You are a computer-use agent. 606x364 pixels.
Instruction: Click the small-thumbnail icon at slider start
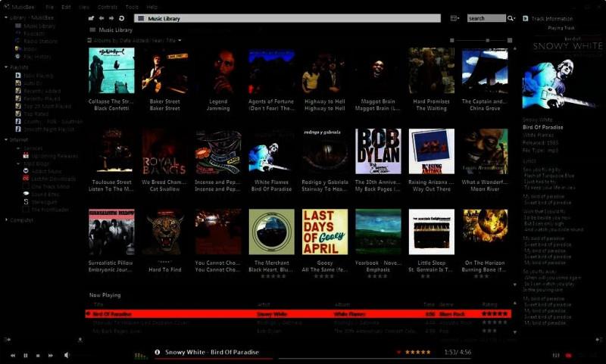click(x=451, y=40)
